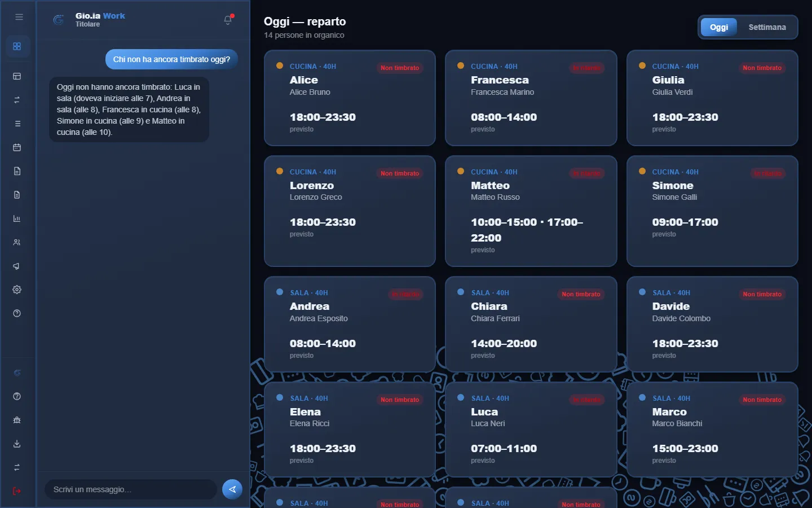This screenshot has height=508, width=812.
Task: Open Alice Bruno's shift card
Action: pos(350,98)
